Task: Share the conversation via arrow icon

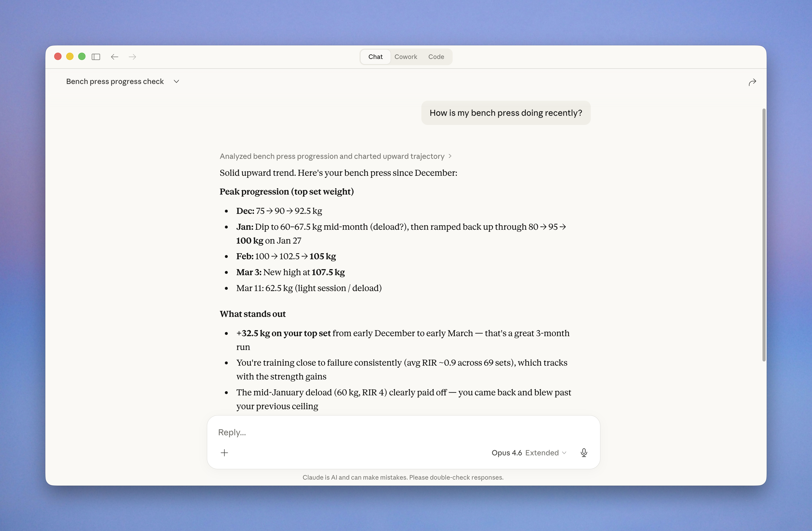Action: pyautogui.click(x=752, y=82)
